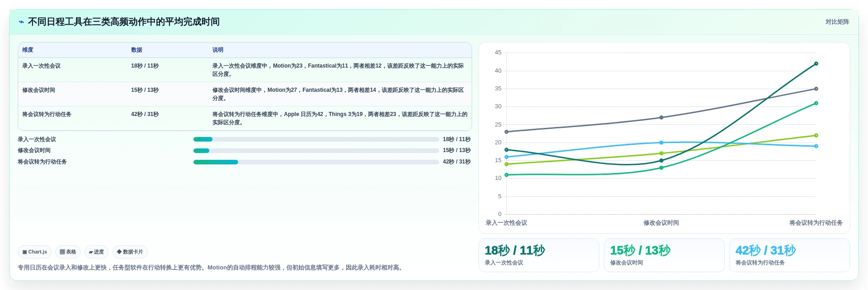
Task: Click the 数据 column header
Action: tap(137, 50)
